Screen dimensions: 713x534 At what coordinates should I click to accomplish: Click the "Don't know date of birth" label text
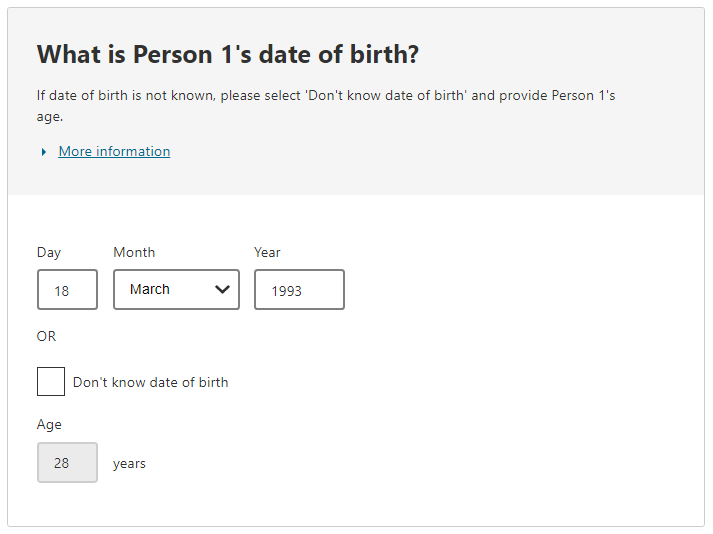point(150,382)
